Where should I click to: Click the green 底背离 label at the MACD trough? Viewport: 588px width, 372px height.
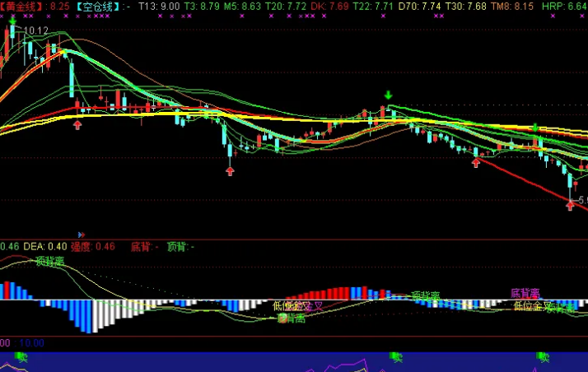coord(291,319)
